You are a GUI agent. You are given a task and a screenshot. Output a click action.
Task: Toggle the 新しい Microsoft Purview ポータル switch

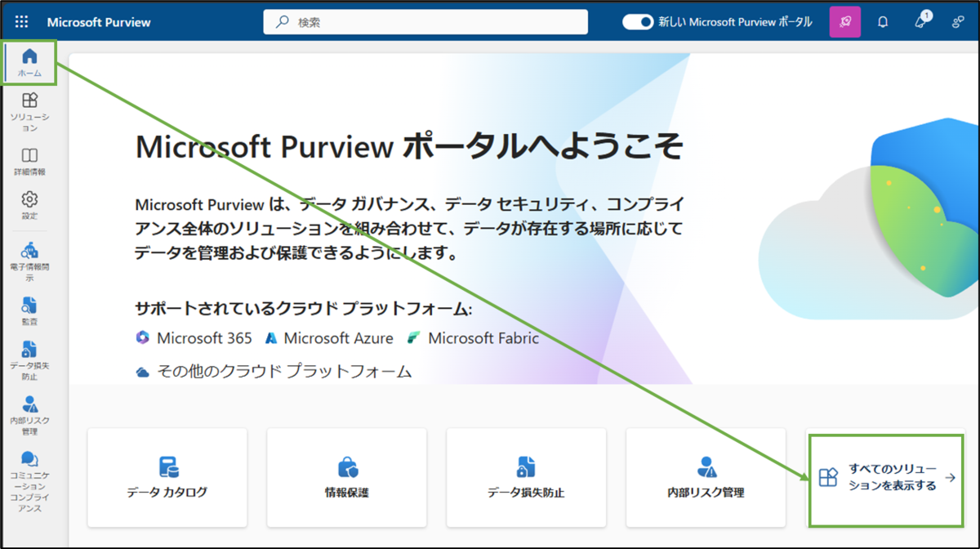click(639, 22)
